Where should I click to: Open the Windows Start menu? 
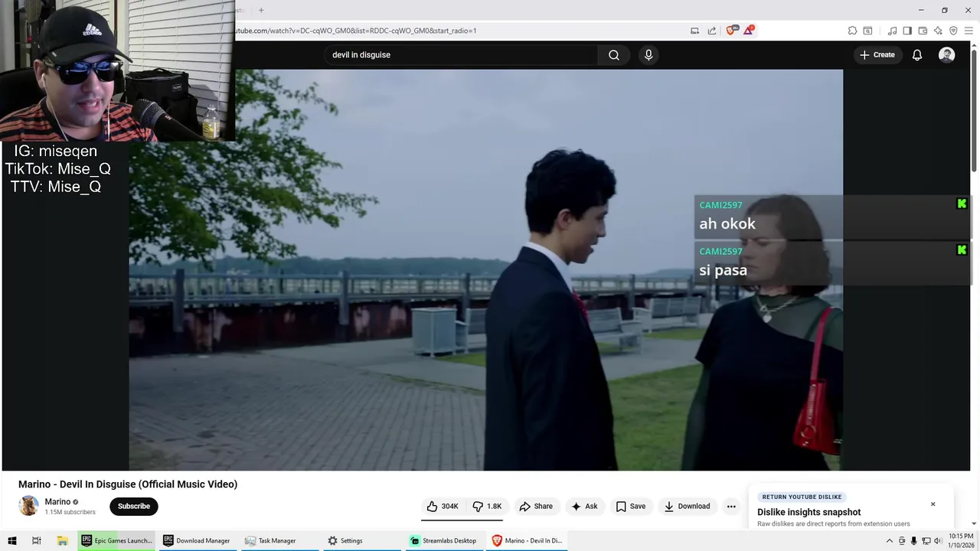pyautogui.click(x=11, y=541)
